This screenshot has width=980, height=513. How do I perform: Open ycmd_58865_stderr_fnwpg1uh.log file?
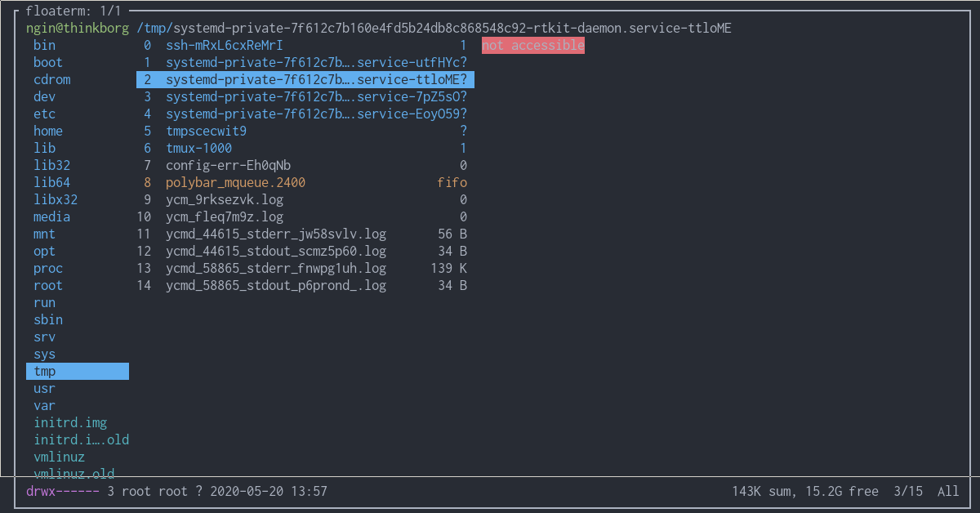pyautogui.click(x=276, y=268)
